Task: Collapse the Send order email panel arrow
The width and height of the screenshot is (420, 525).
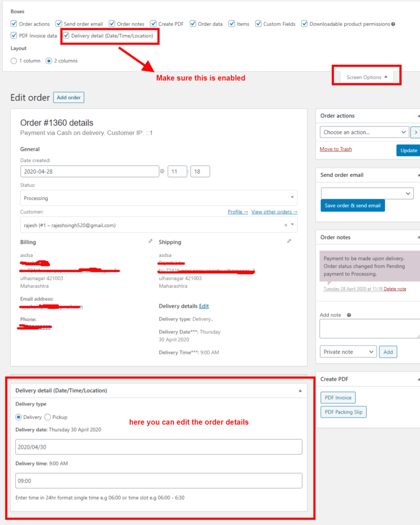Action: pos(418,175)
